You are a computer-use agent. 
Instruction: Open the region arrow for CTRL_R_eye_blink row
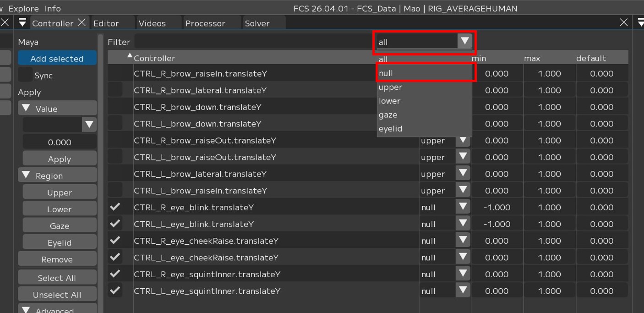point(463,207)
